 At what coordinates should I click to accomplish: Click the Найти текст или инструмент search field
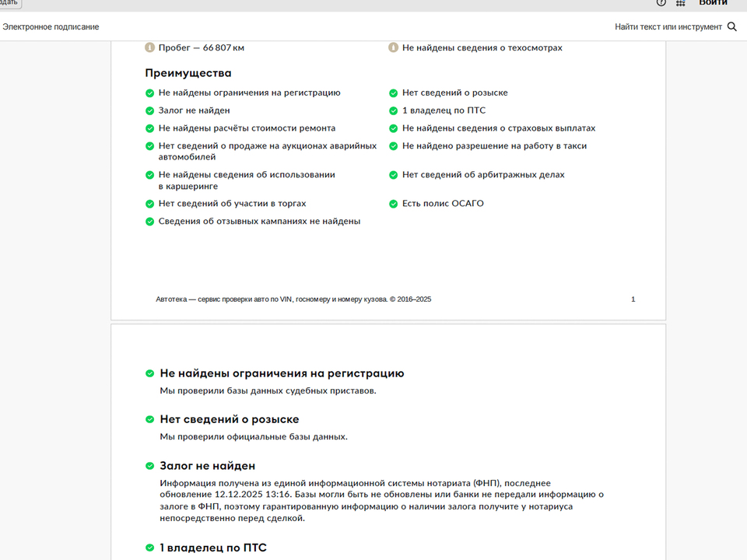(668, 27)
